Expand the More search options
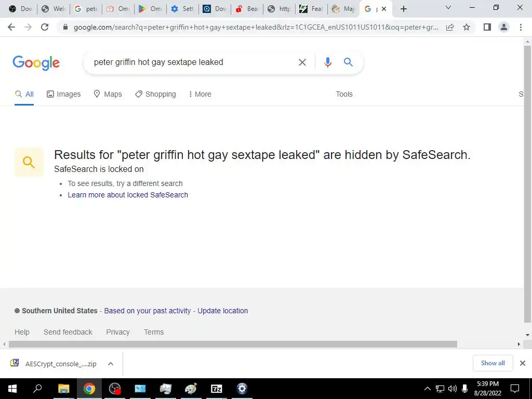The height and width of the screenshot is (399, 532). (x=200, y=94)
